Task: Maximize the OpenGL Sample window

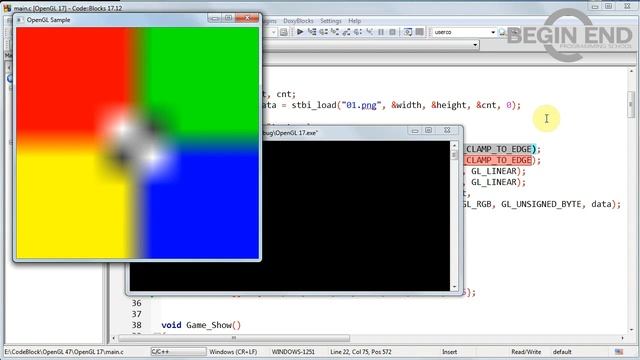Action: (228, 18)
